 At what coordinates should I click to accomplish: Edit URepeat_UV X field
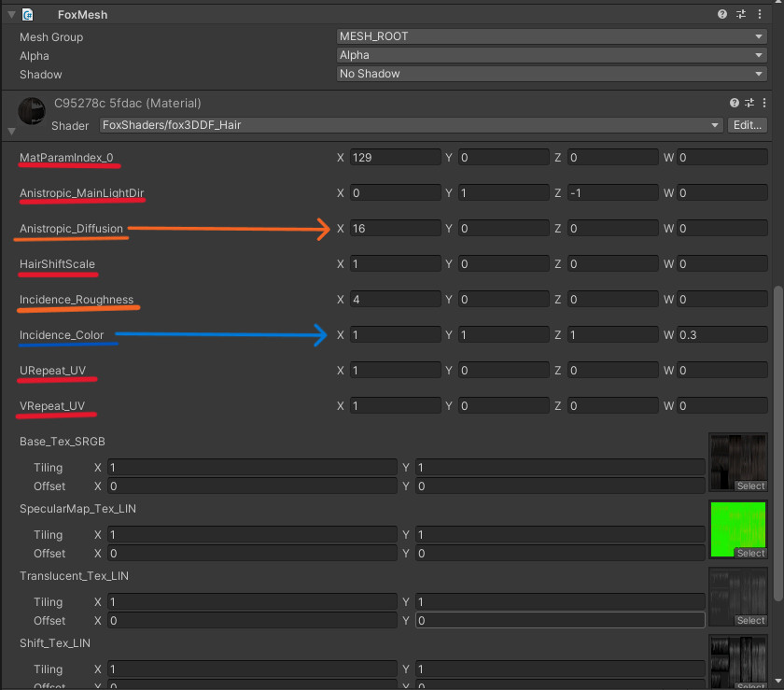tap(395, 371)
